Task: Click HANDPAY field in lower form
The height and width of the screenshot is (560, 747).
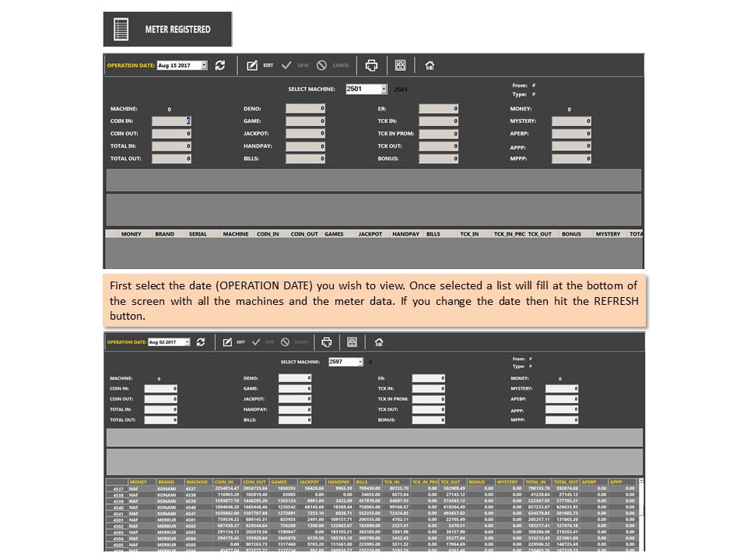Action: pos(295,410)
